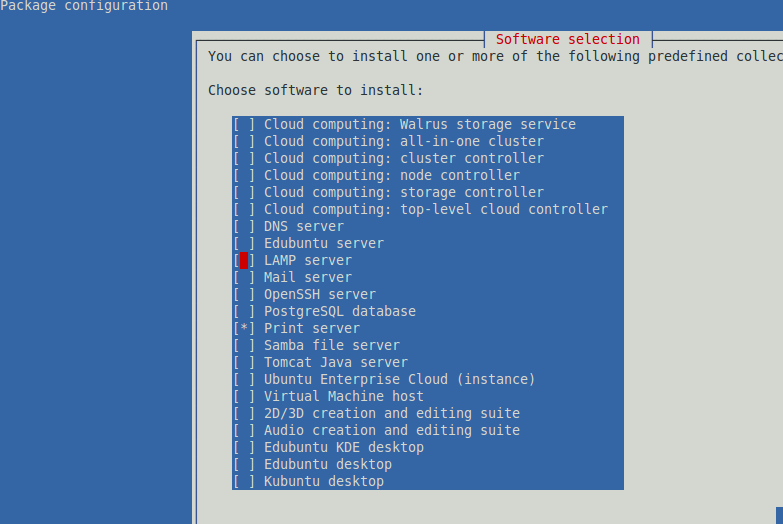Click the 'Choose software to install:' prompt

[x=316, y=90]
